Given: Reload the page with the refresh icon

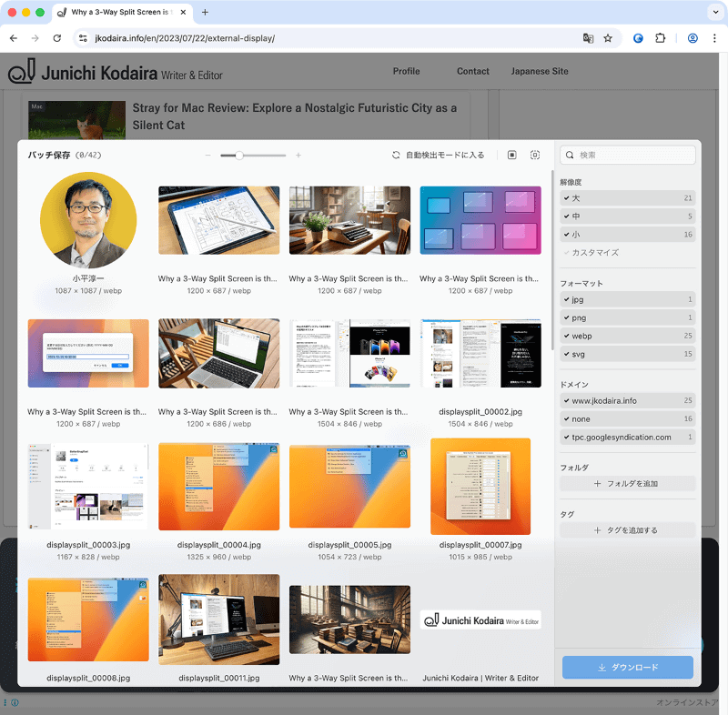Looking at the screenshot, I should coord(56,39).
